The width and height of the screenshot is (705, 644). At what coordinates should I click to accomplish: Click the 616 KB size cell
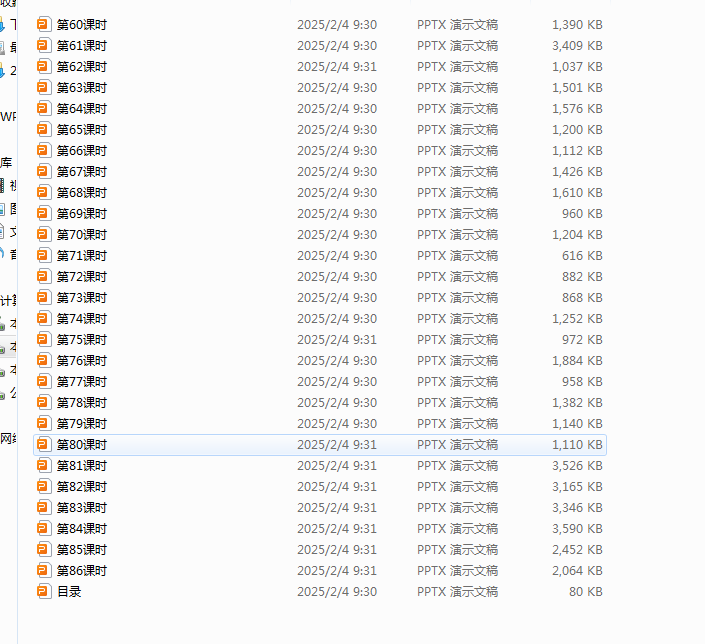tap(582, 255)
